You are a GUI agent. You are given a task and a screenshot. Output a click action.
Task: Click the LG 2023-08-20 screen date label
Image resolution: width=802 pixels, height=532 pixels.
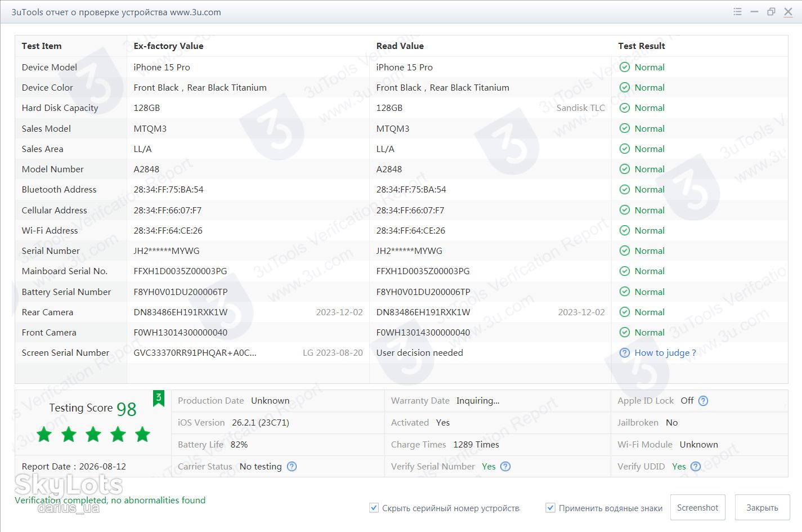(333, 353)
